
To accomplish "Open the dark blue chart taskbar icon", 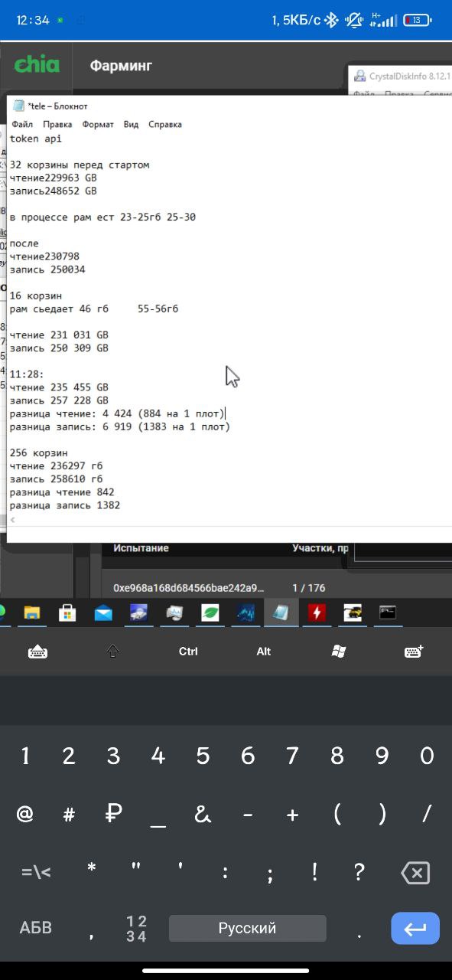I will click(x=246, y=612).
